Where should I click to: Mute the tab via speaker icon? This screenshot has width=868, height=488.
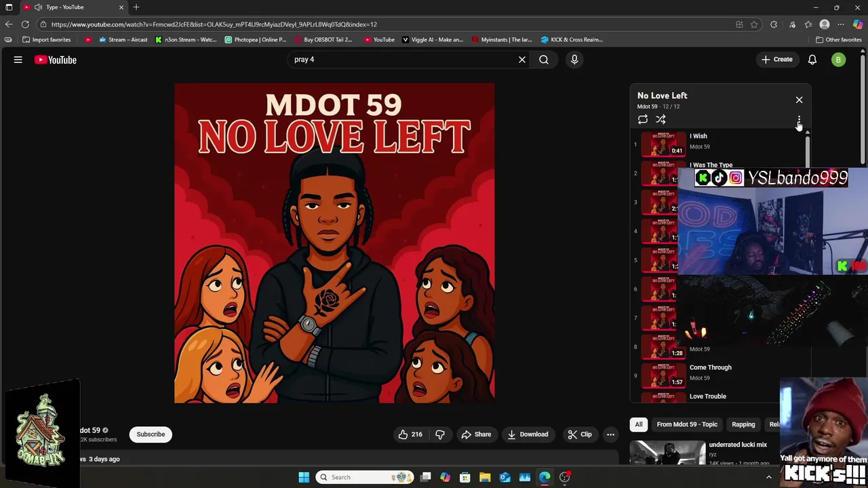38,7
